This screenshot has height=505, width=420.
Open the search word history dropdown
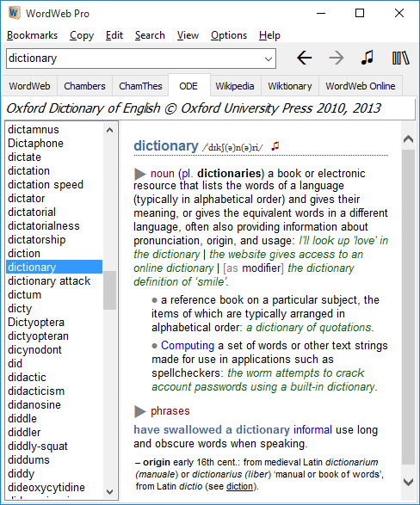point(269,59)
